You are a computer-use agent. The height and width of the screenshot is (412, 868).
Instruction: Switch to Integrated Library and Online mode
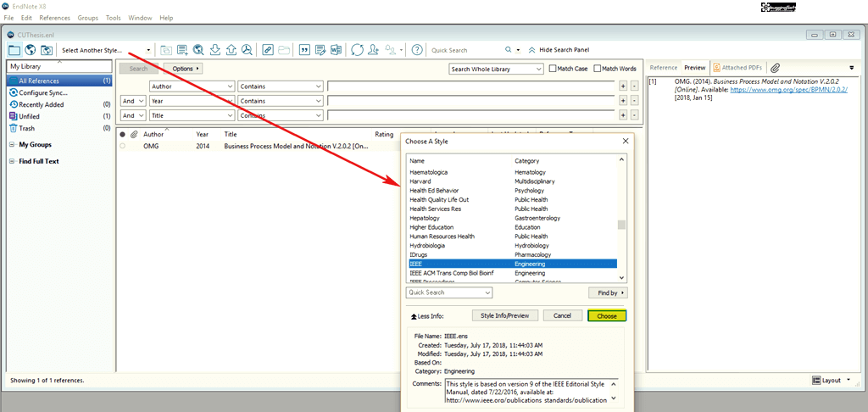[47, 50]
